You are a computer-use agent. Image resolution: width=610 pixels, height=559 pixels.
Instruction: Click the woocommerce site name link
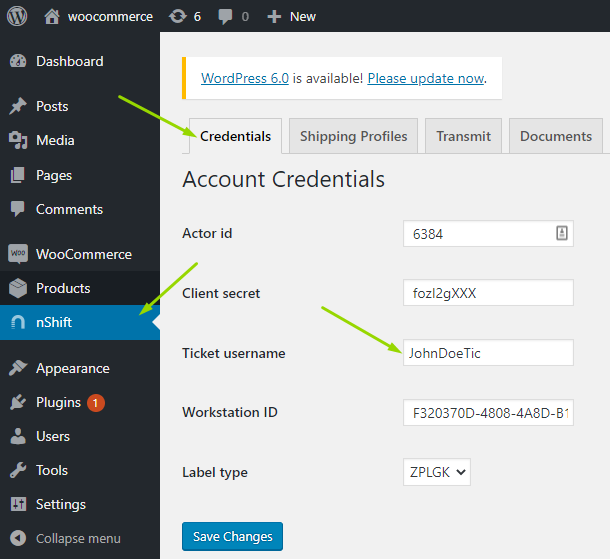(110, 17)
